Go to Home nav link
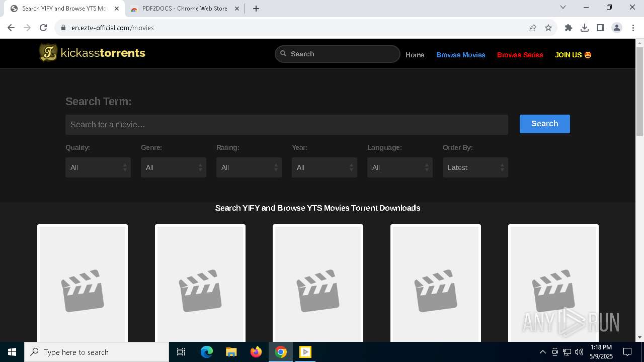The image size is (644, 362). 415,55
